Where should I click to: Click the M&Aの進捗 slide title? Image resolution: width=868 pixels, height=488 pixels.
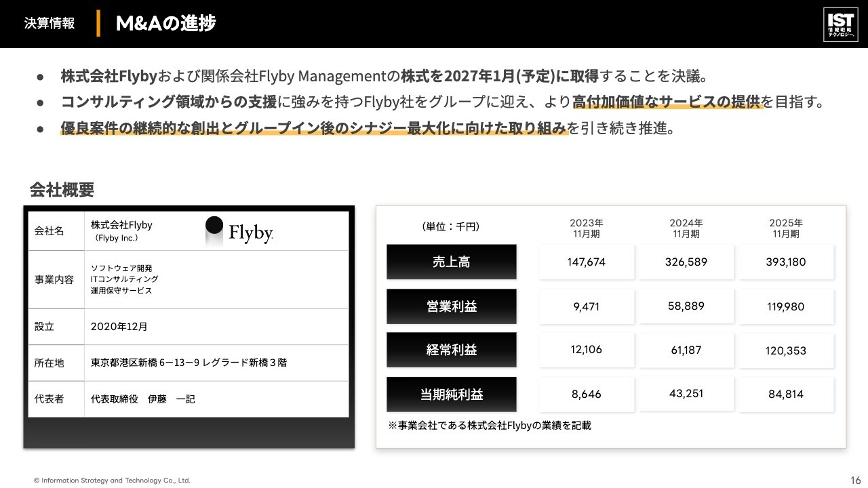coord(166,23)
